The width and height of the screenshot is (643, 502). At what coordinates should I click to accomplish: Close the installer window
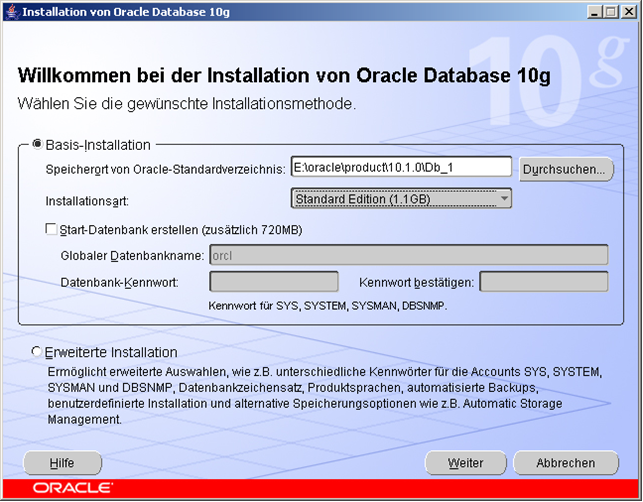(x=628, y=12)
